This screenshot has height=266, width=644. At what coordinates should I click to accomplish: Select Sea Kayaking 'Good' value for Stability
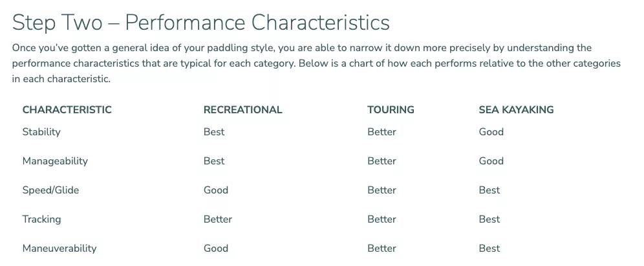click(x=491, y=132)
